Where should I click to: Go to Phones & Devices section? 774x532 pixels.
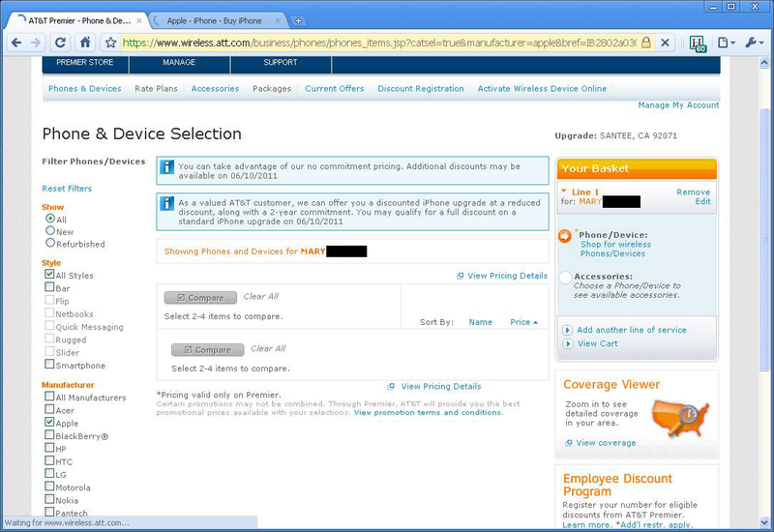(85, 89)
